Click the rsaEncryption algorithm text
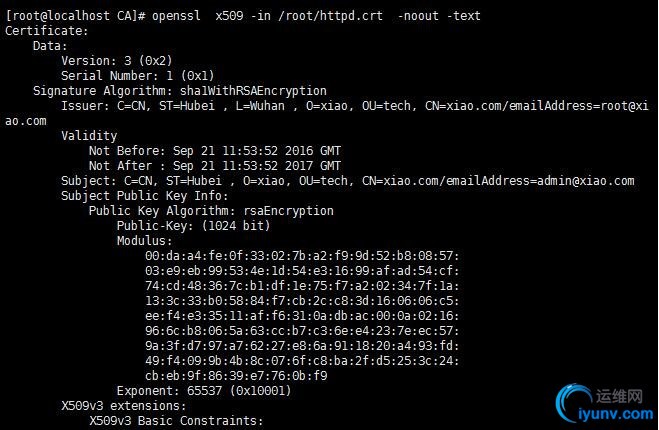The image size is (659, 430). point(288,211)
